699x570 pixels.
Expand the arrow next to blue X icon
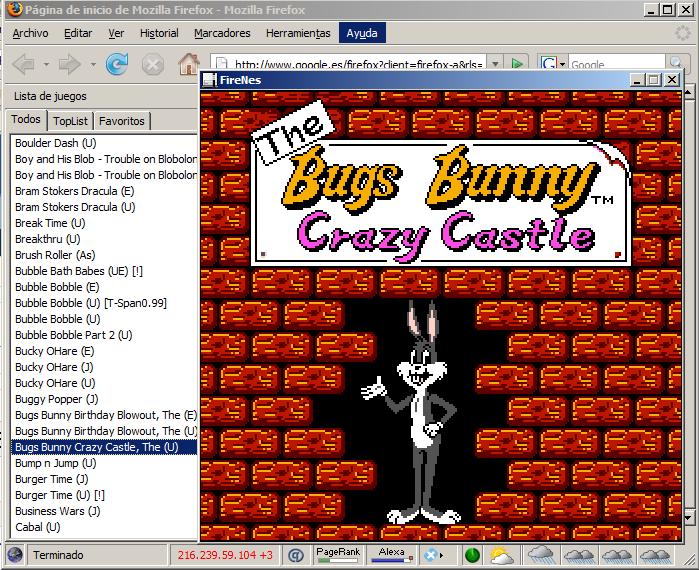441,555
